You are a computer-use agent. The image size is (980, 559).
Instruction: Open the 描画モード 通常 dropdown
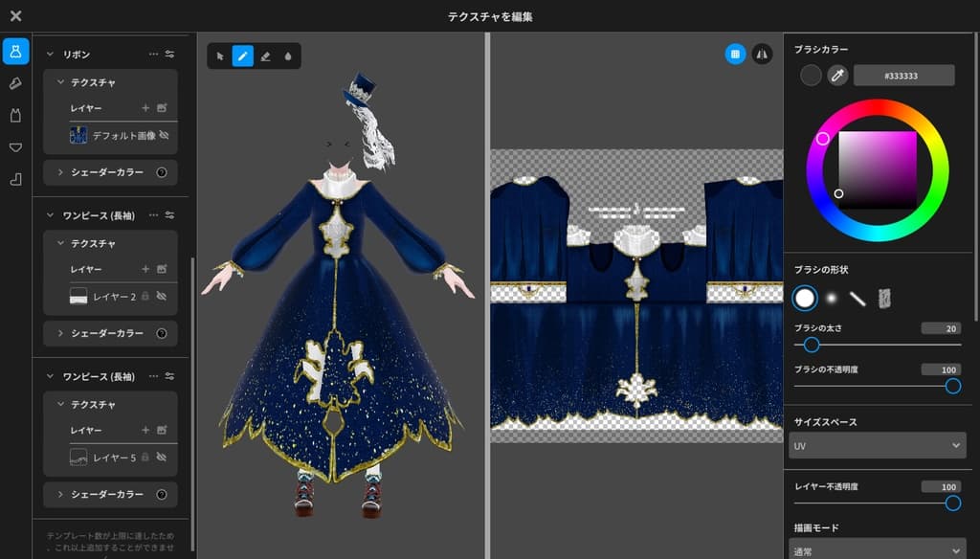click(x=877, y=549)
